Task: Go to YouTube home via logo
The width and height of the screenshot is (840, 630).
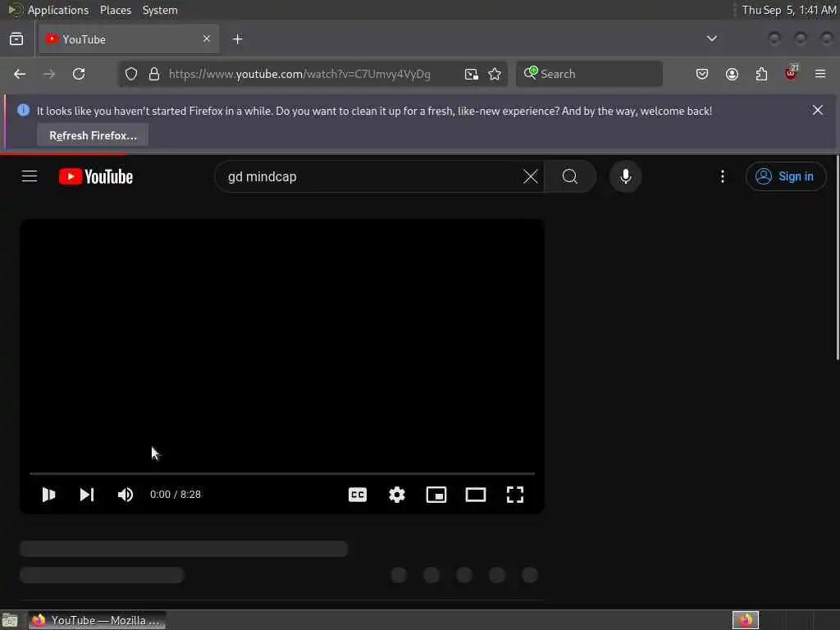Action: pyautogui.click(x=96, y=177)
